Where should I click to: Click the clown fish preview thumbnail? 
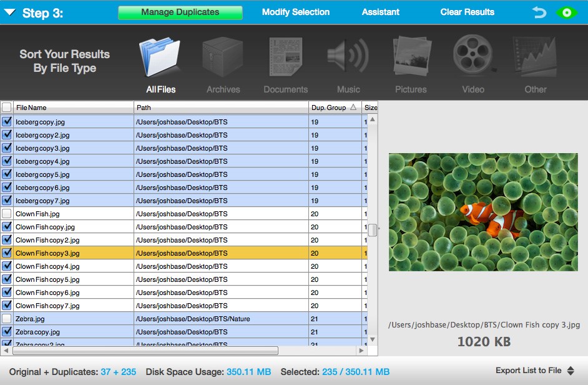click(483, 212)
